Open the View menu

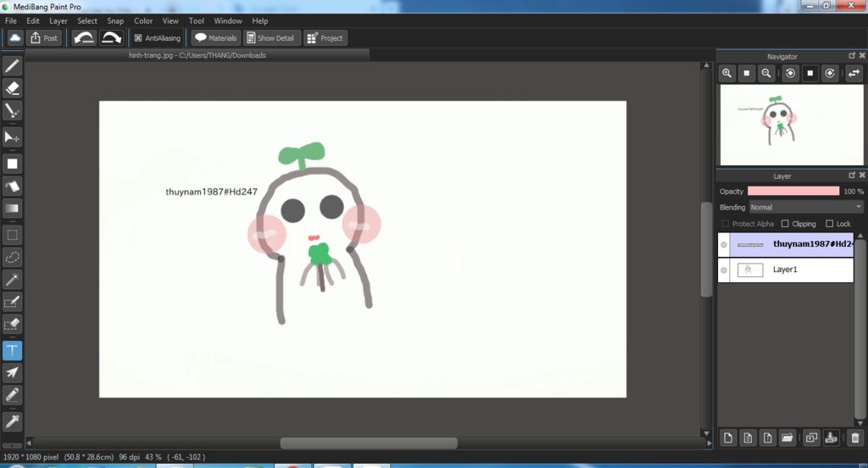click(x=170, y=20)
